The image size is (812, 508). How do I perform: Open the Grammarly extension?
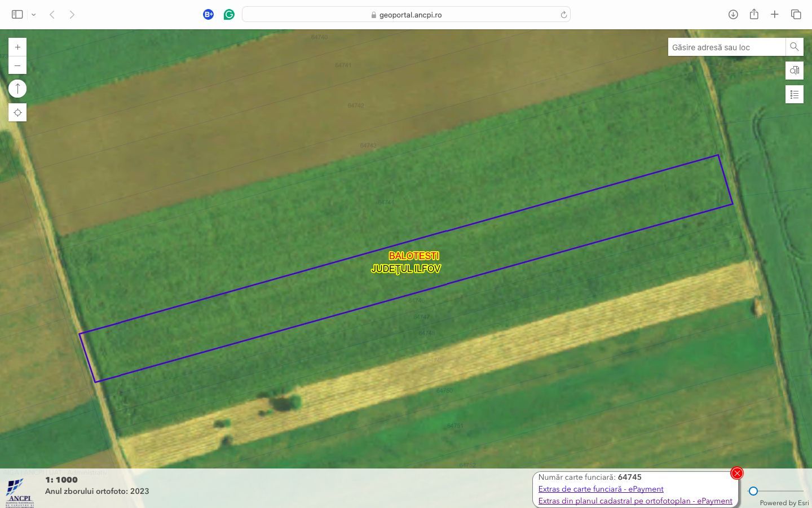[x=228, y=14]
